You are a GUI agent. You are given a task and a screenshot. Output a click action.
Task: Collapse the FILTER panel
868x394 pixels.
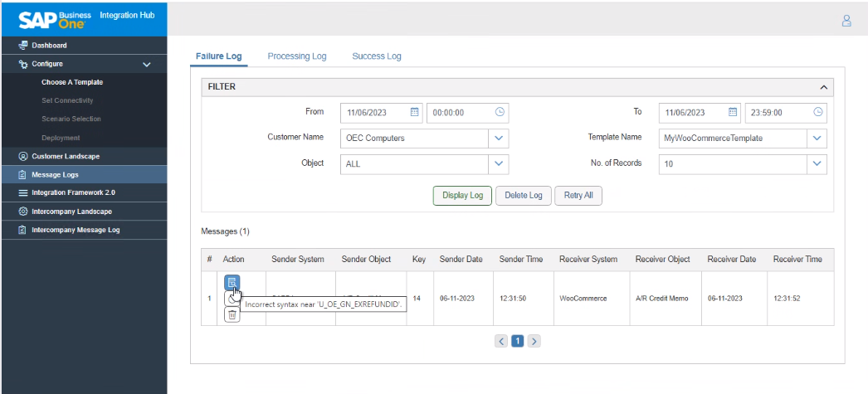[x=823, y=87]
